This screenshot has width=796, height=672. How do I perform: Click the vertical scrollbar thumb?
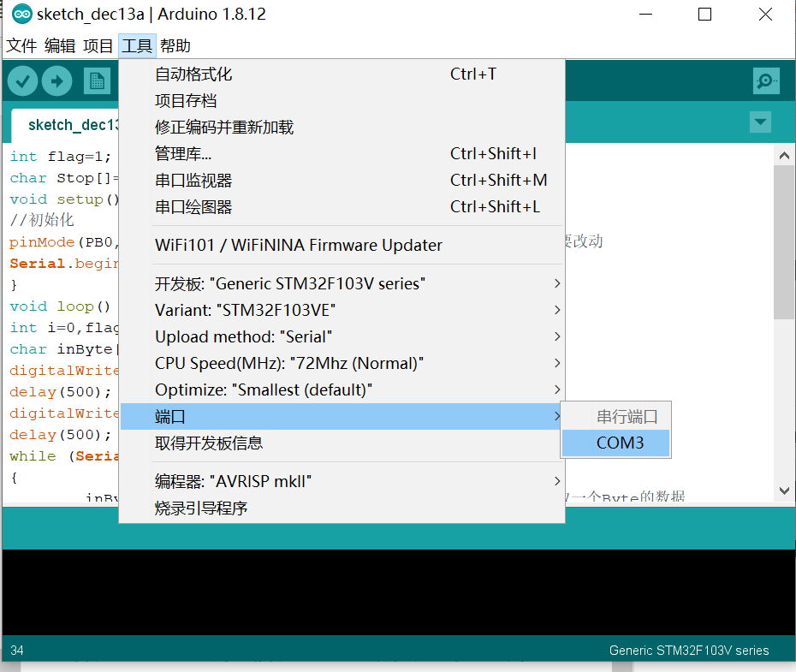click(784, 242)
